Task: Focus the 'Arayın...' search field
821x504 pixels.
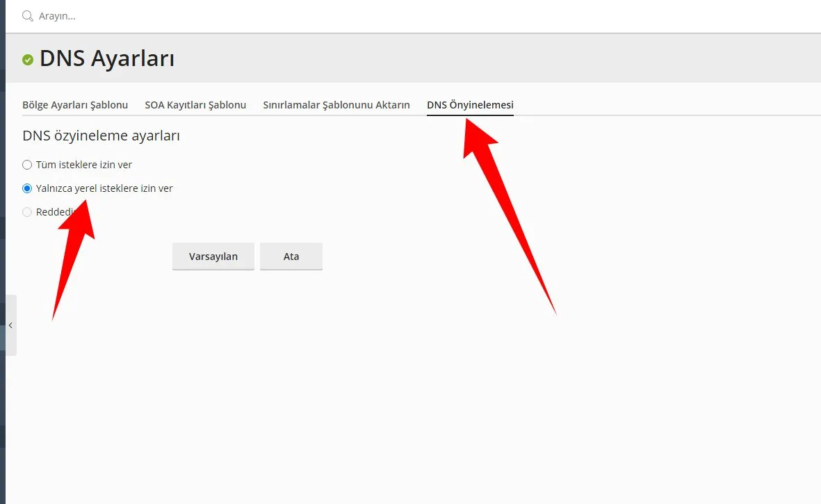Action: coord(209,16)
